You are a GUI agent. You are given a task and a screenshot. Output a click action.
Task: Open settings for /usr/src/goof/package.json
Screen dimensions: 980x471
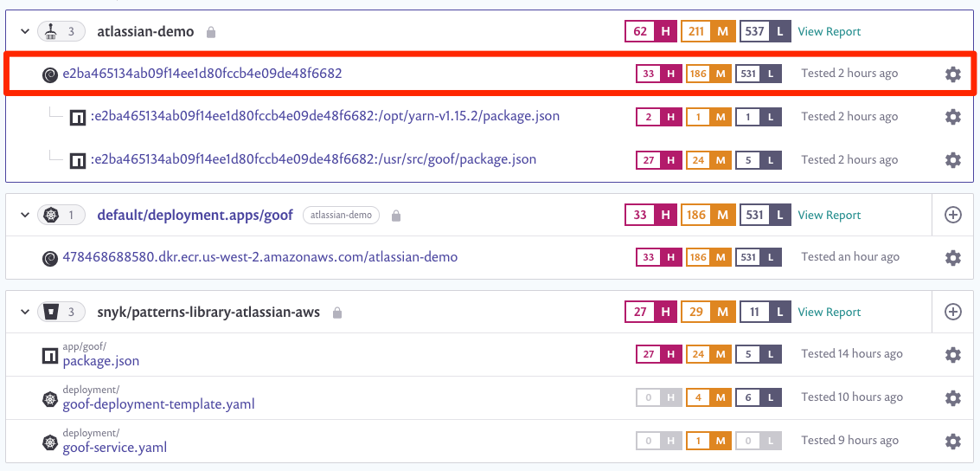[x=952, y=159]
